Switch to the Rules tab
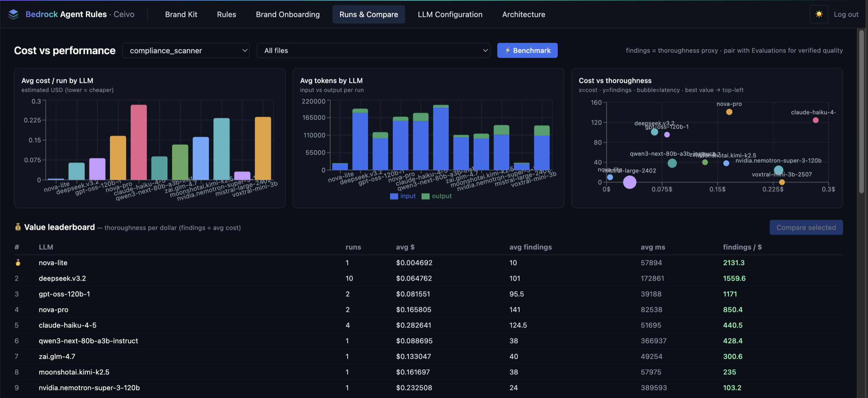This screenshot has width=868, height=398. pos(226,14)
